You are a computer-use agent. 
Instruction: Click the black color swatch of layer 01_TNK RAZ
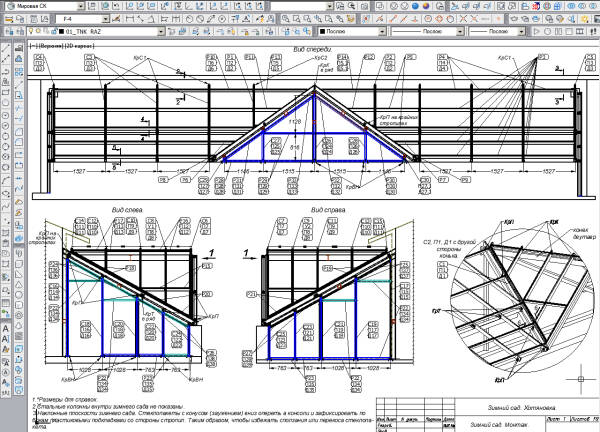click(61, 32)
